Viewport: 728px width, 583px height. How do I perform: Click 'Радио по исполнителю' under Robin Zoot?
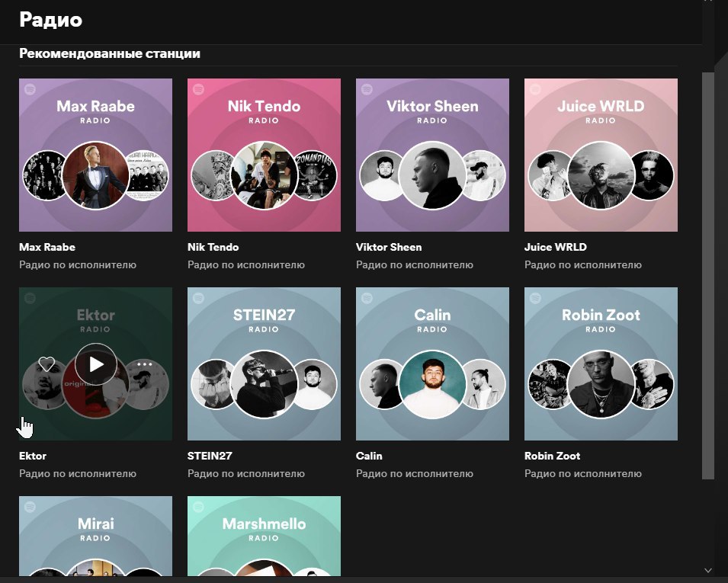click(583, 474)
